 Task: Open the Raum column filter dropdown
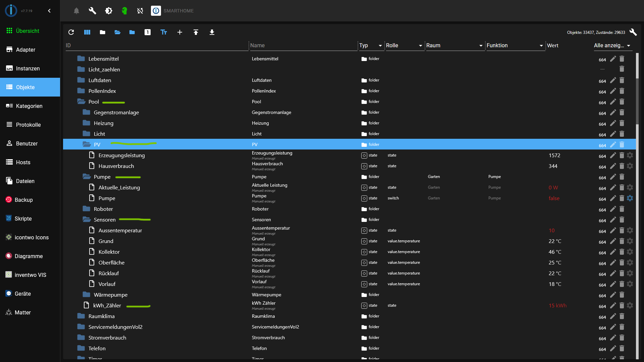pyautogui.click(x=481, y=46)
